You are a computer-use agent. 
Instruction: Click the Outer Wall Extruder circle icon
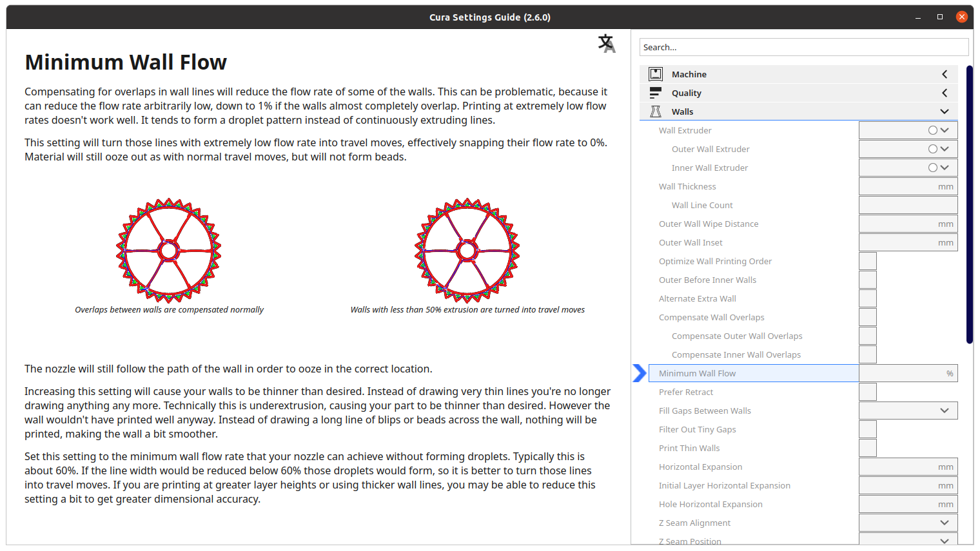[932, 149]
